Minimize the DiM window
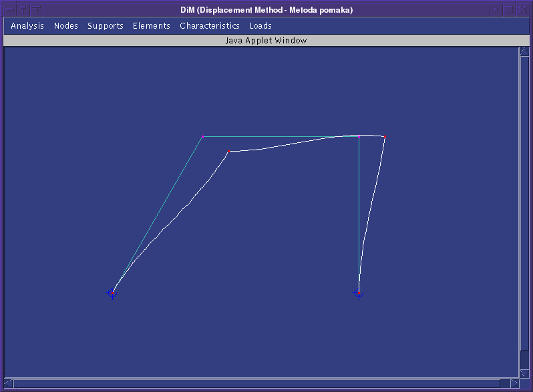 pos(496,10)
